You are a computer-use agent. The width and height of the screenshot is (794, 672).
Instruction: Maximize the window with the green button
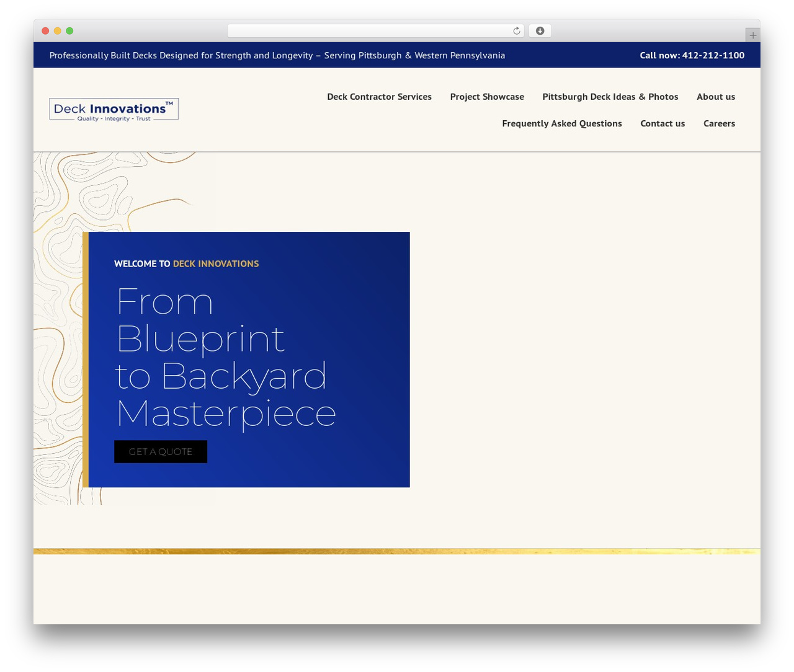coord(69,31)
